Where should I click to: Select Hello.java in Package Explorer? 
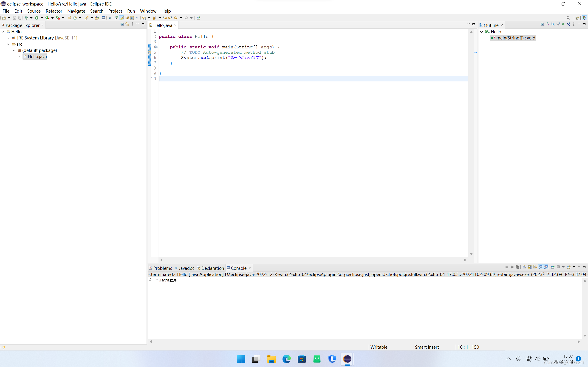click(x=37, y=57)
